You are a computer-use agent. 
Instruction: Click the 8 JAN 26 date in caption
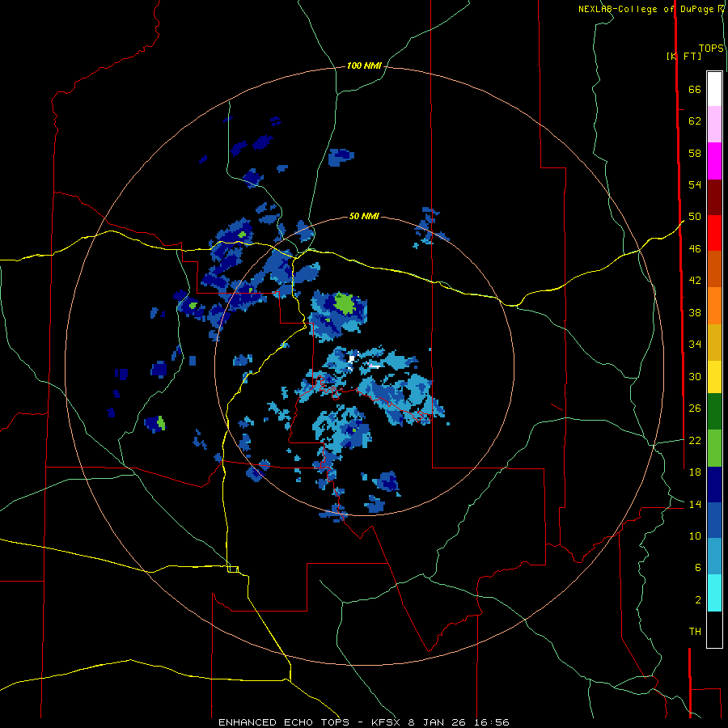(x=436, y=722)
